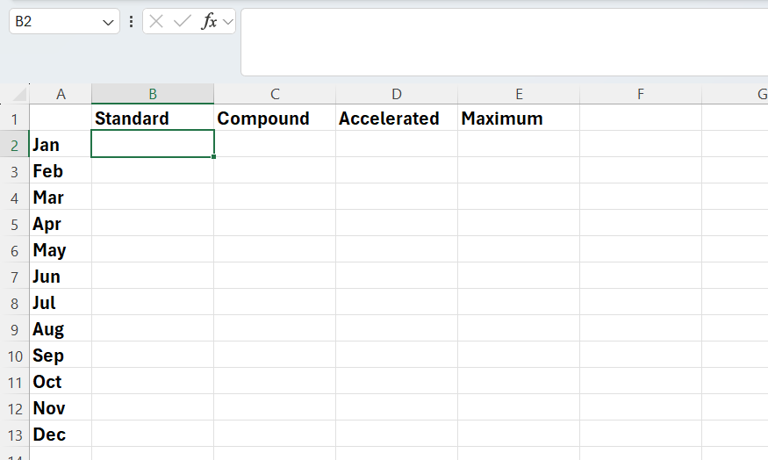
Task: Click the fill handle of cell B2
Action: tap(214, 157)
